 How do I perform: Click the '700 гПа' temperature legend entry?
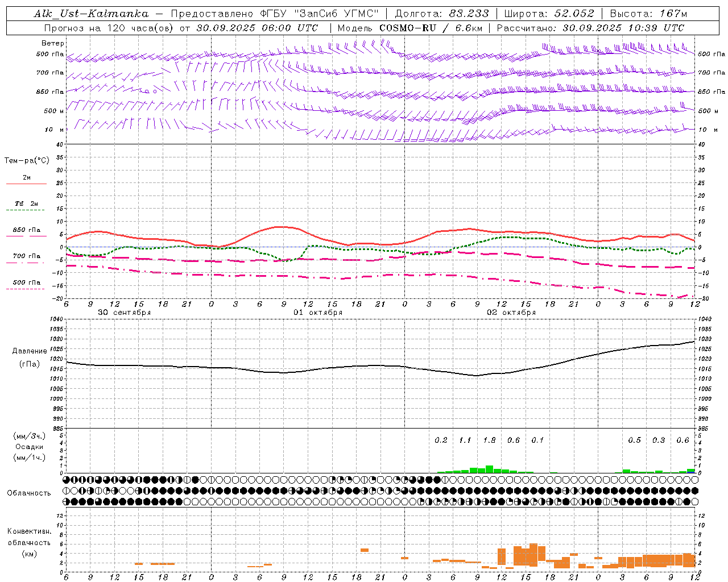point(27,256)
